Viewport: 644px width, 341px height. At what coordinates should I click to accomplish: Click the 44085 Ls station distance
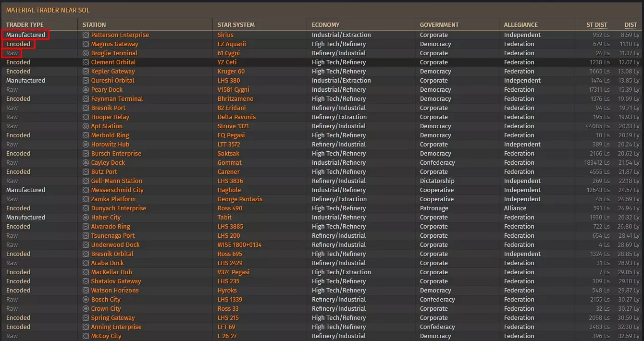coord(598,126)
